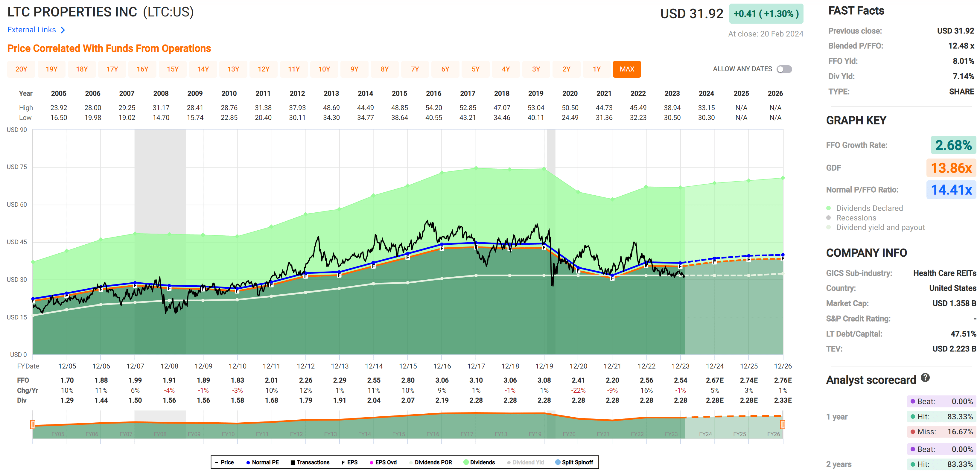Open the External Links page
The height and width of the screenshot is (472, 980).
pyautogui.click(x=32, y=29)
